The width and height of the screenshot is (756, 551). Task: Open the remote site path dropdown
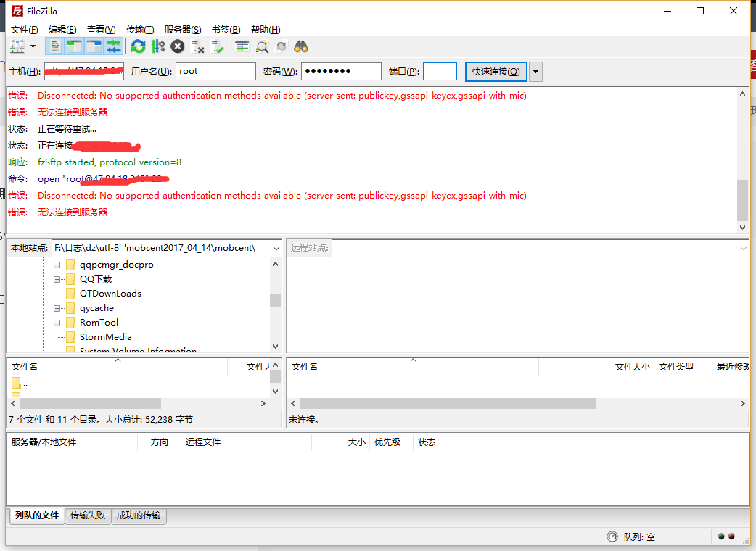(744, 248)
